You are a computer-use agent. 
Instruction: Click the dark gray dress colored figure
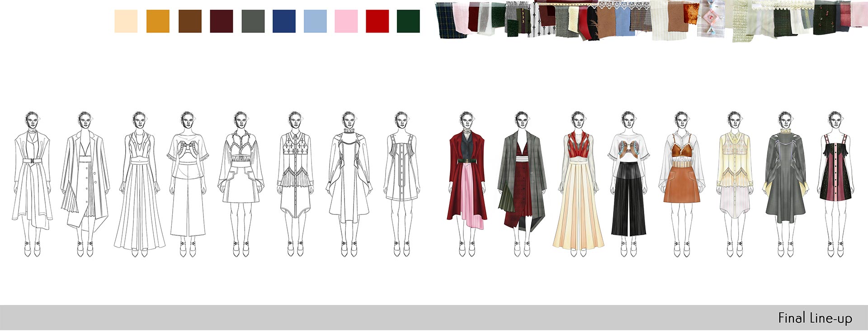pyautogui.click(x=786, y=184)
